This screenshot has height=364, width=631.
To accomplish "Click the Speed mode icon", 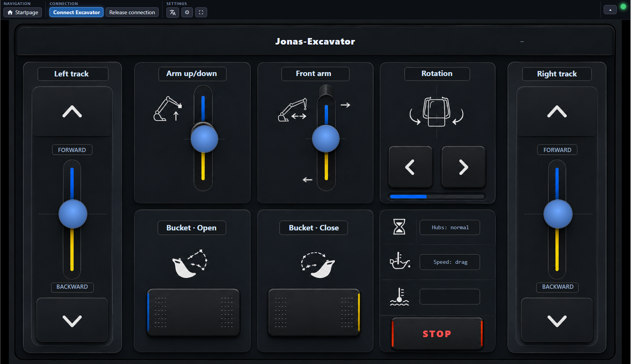I will 400,261.
